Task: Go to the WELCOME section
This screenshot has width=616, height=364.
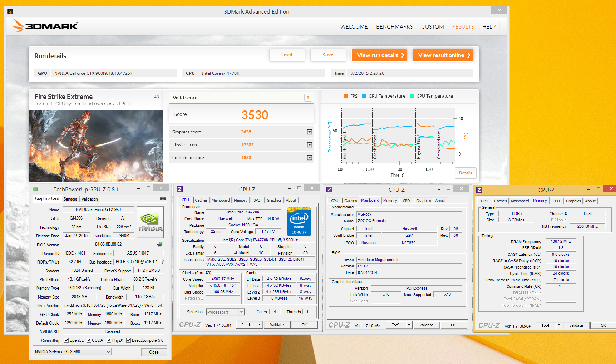Action: click(x=354, y=26)
